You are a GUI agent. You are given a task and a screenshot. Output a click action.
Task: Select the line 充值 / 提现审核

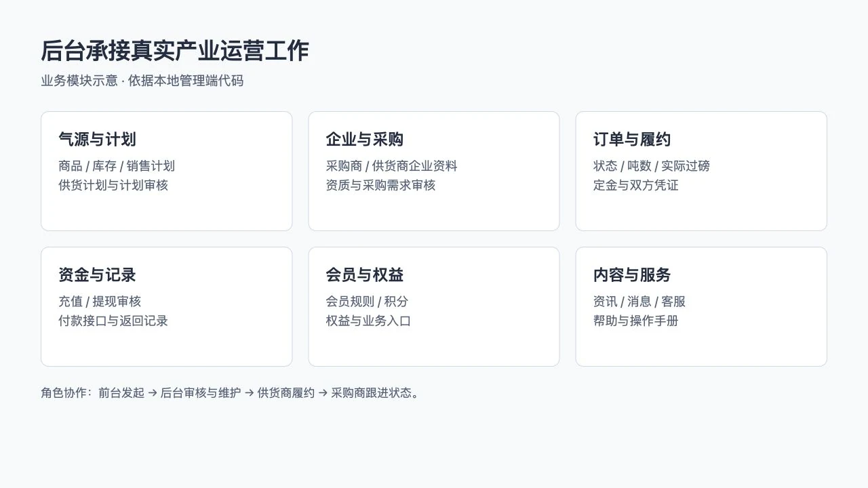tap(100, 302)
